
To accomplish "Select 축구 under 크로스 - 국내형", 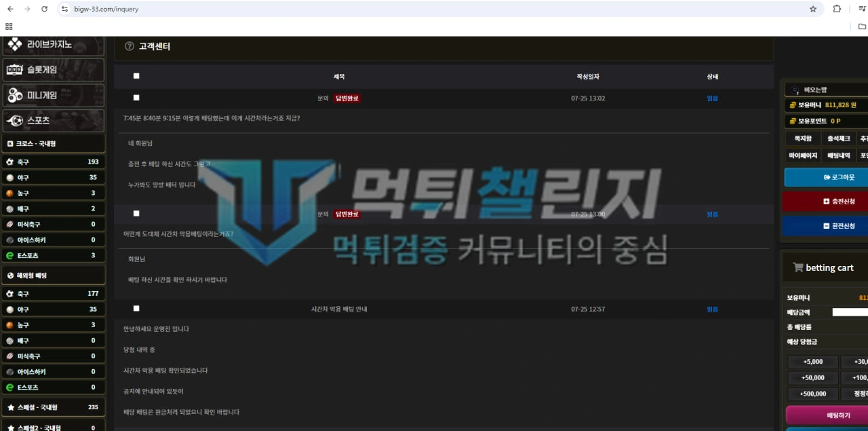I will (x=54, y=162).
